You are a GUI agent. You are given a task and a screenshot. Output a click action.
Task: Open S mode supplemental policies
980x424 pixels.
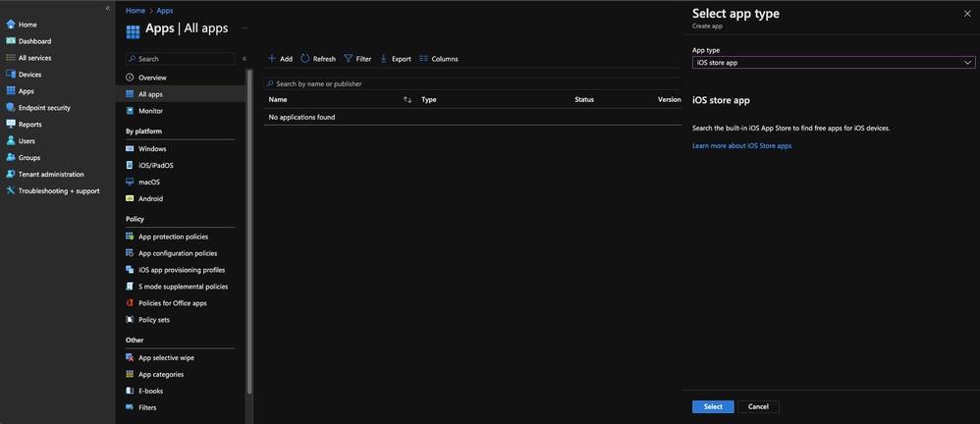(181, 287)
